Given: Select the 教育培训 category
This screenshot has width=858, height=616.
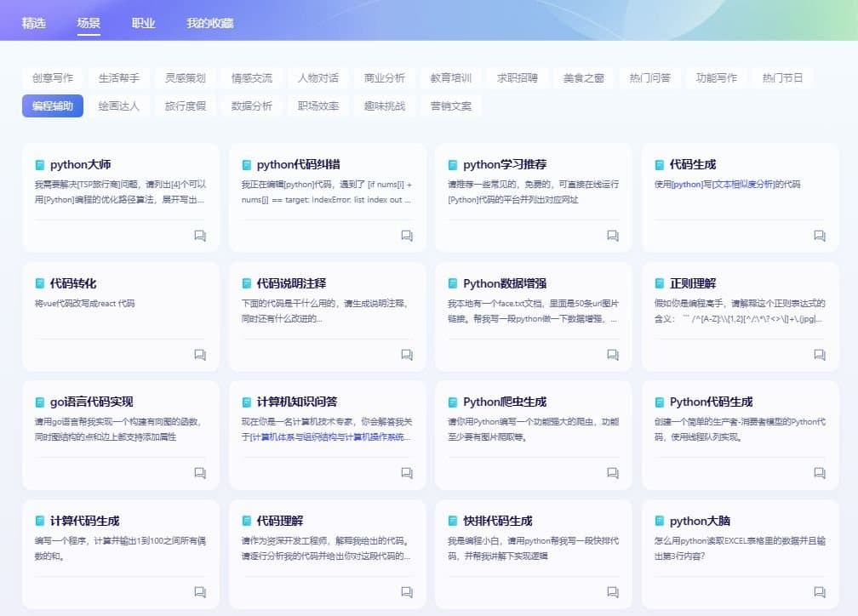Looking at the screenshot, I should click(451, 77).
